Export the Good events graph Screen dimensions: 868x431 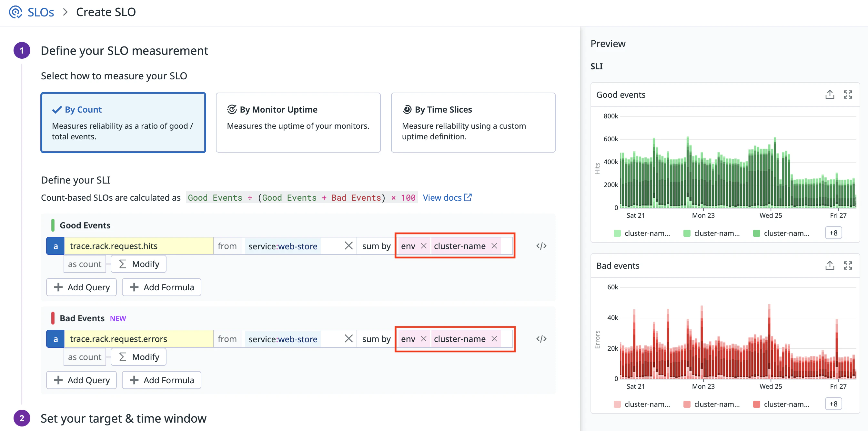829,95
